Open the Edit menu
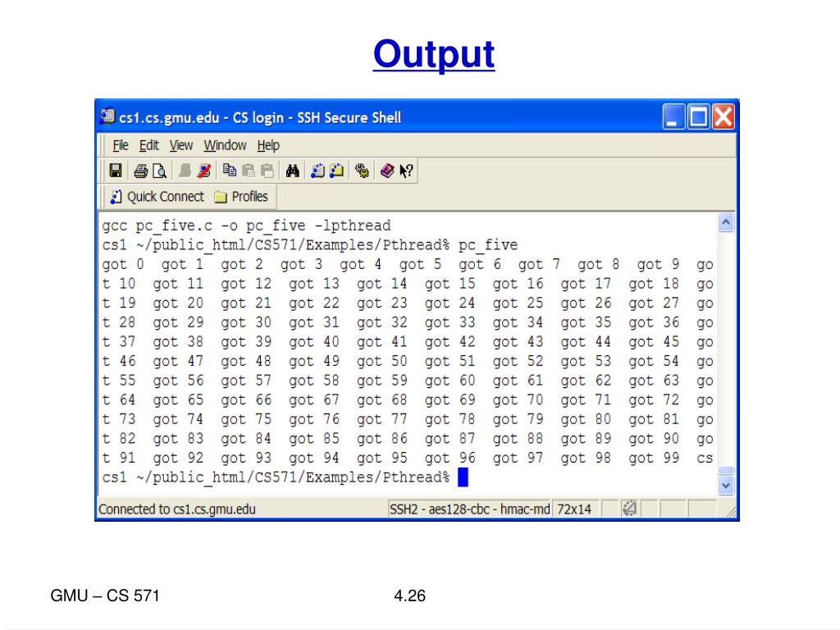 tap(149, 145)
